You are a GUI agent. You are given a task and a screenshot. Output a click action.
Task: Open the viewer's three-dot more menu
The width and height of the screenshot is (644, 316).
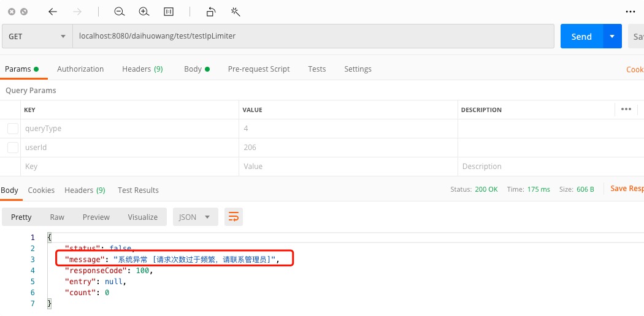631,12
